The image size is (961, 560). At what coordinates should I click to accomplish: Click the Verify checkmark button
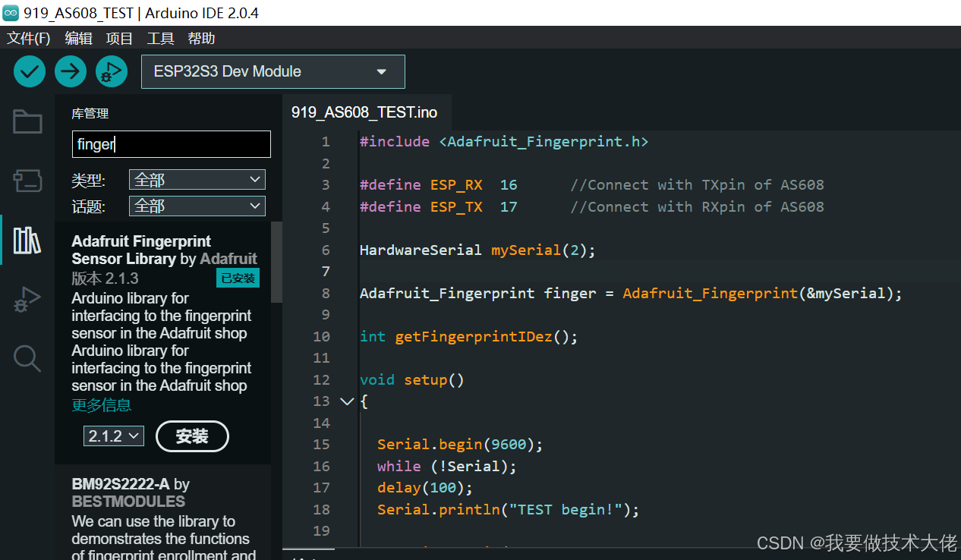(30, 71)
